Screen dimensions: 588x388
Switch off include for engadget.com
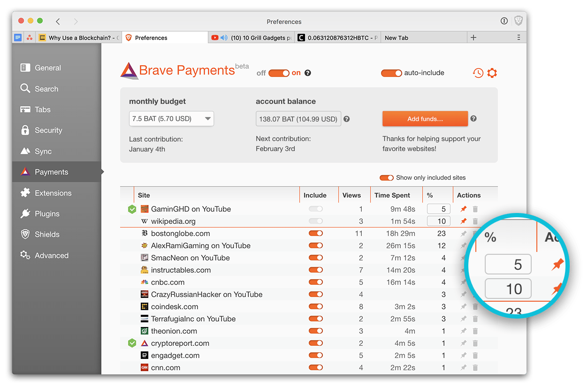click(x=316, y=355)
